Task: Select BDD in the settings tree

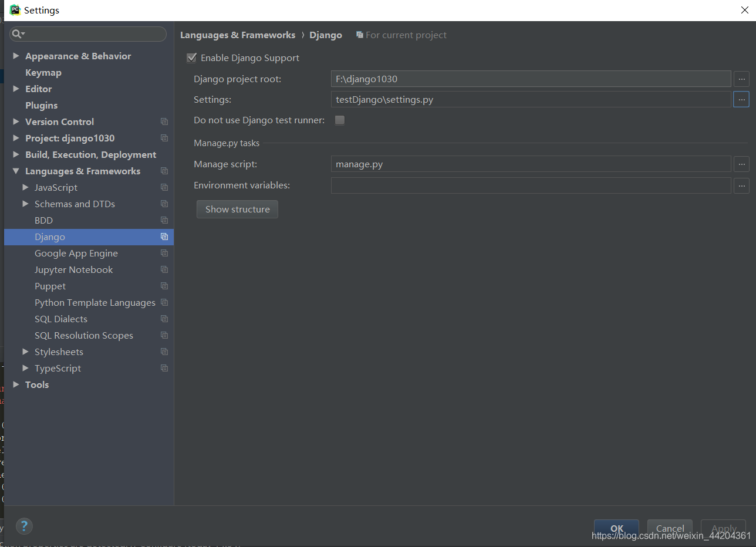Action: tap(43, 220)
